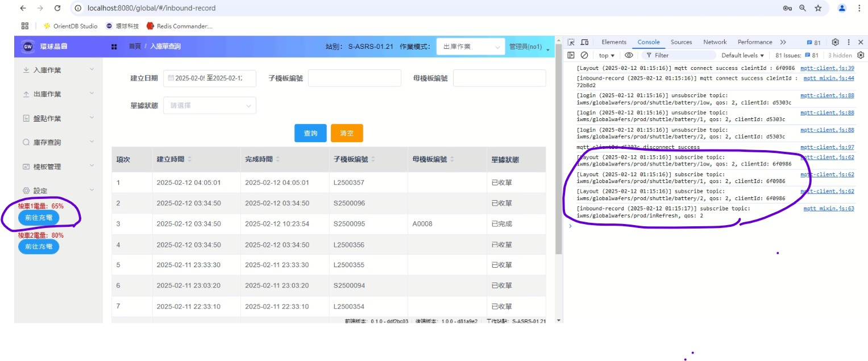Open the 單據狀態 請選擇 dropdown
This screenshot has width=868, height=361.
coord(209,105)
